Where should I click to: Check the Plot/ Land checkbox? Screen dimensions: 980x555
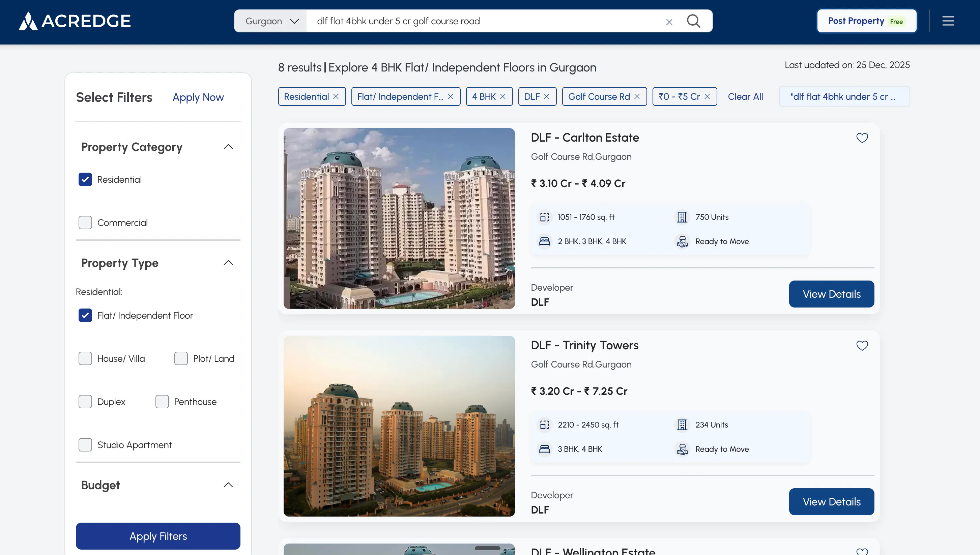click(181, 358)
